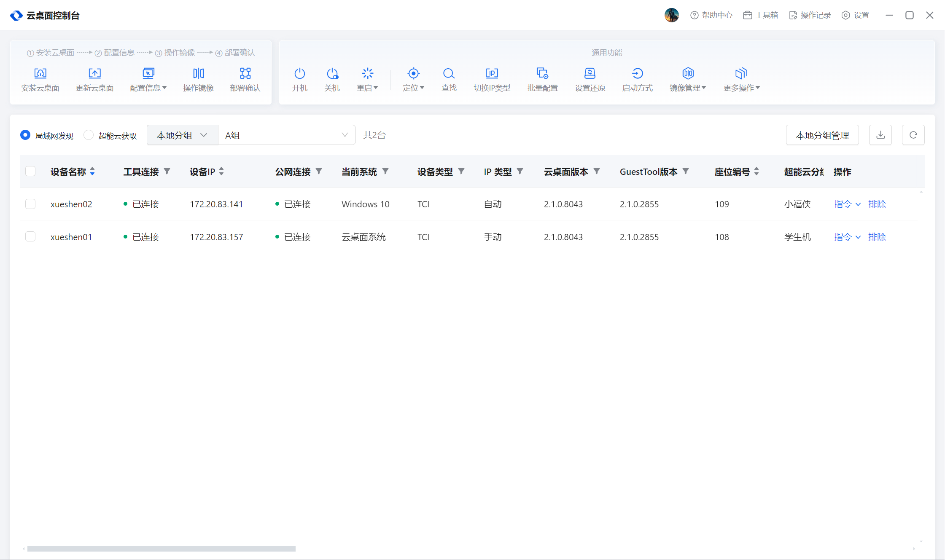
Task: Open 操作记录 operation log
Action: [810, 15]
